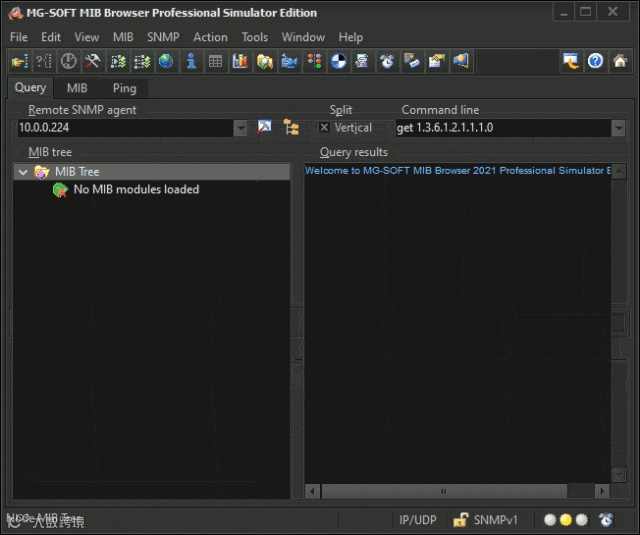Click the IP/UDP status bar label
Viewport: 640px width, 535px height.
pyautogui.click(x=418, y=520)
